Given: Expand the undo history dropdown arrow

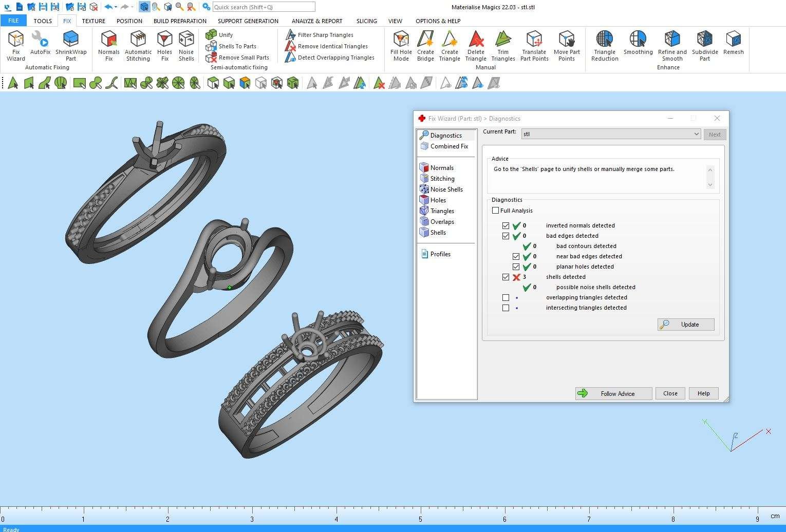Looking at the screenshot, I should (x=116, y=7).
